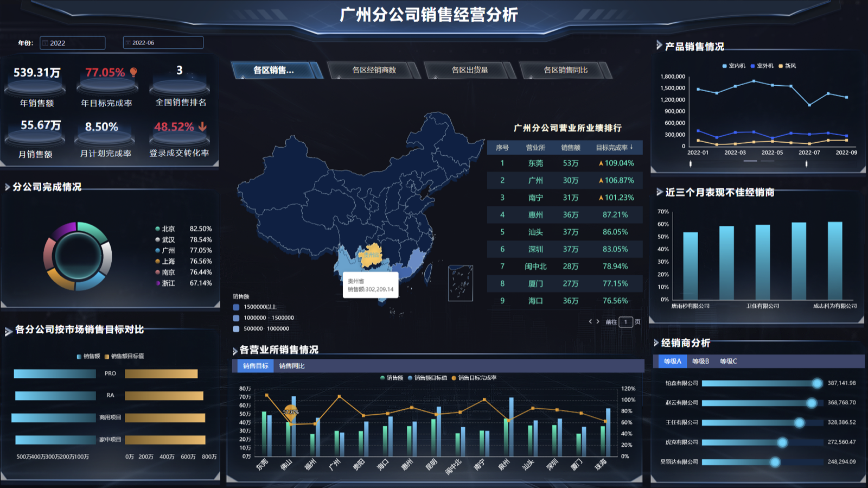This screenshot has width=868, height=488.
Task: Select the 等级A dealer tab
Action: tap(672, 361)
